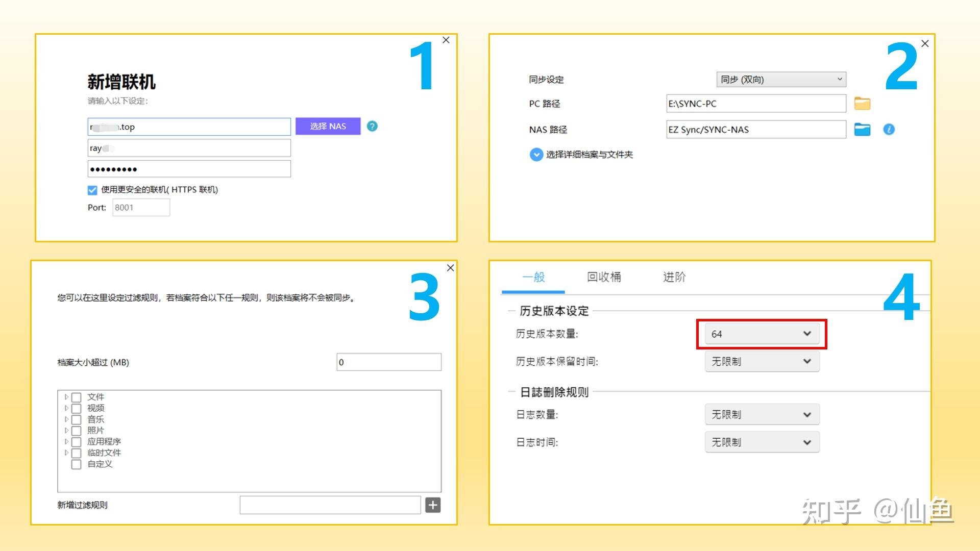Screen dimensions: 980x551
Task: Open the 历史版本数量 dropdown showing 64
Action: coord(762,333)
